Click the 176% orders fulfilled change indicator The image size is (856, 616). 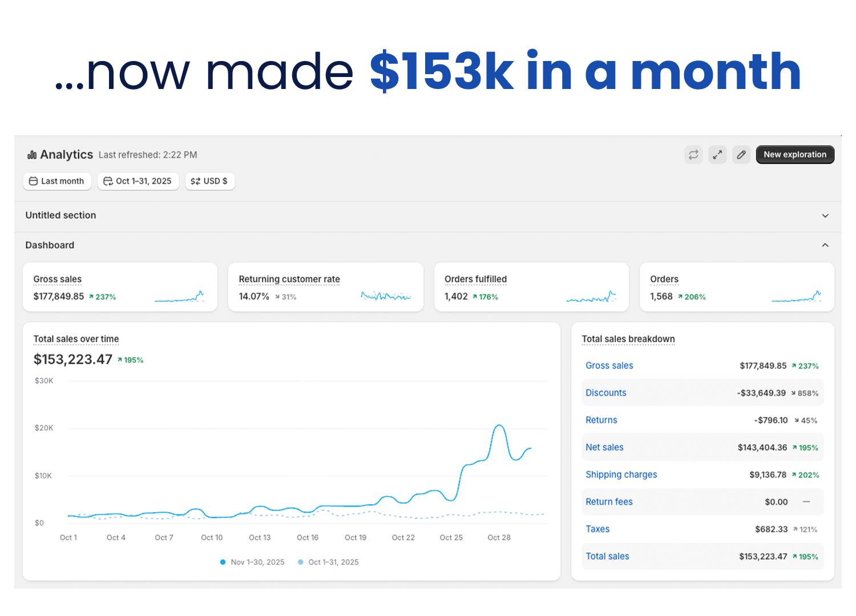[485, 297]
